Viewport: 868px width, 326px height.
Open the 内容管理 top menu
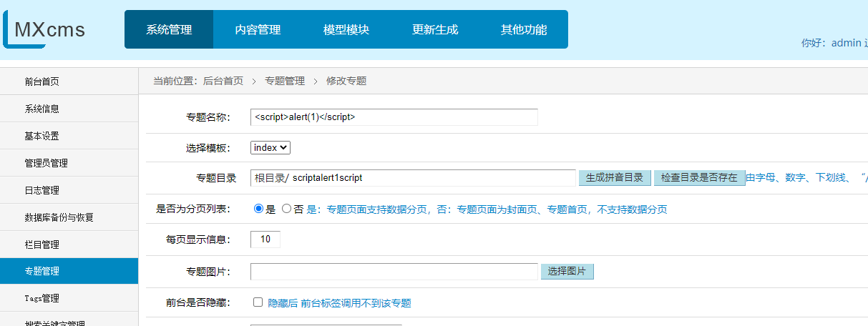[x=258, y=29]
